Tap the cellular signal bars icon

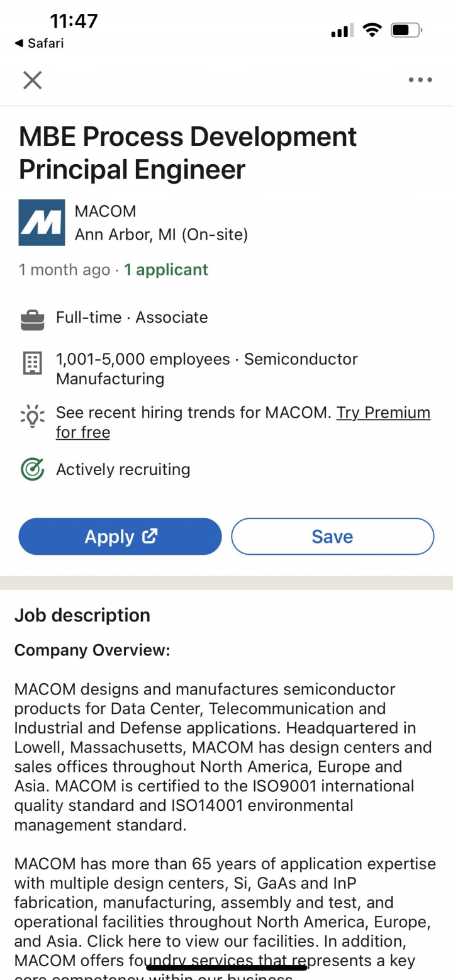click(x=342, y=30)
